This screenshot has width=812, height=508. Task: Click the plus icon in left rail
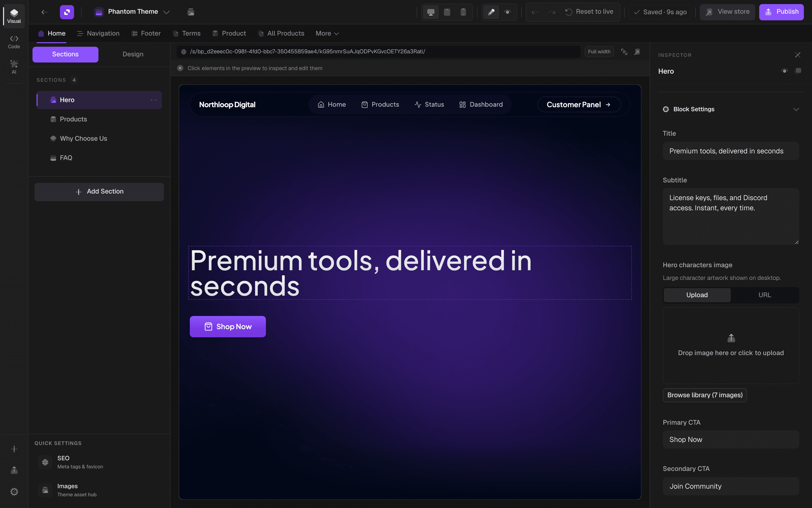14,449
